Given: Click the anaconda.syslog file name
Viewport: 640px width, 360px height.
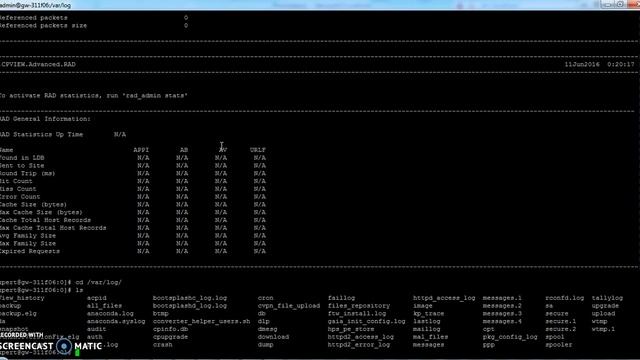Looking at the screenshot, I should [116, 321].
